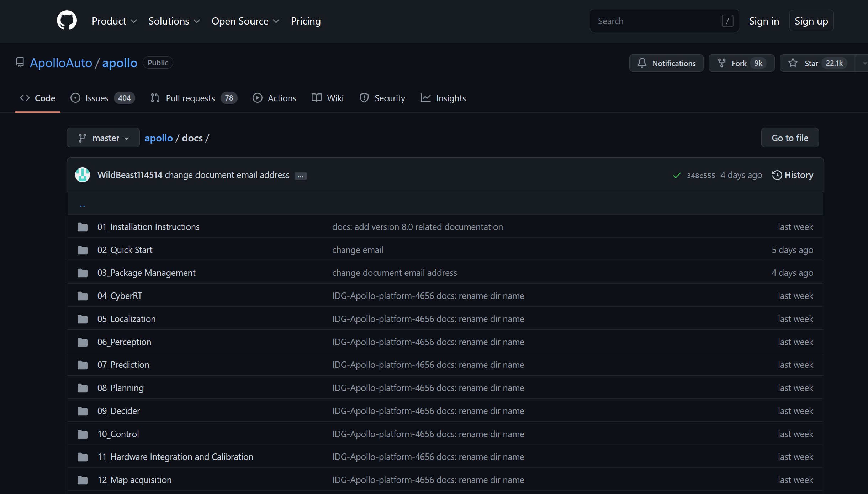This screenshot has height=494, width=868.
Task: Click folder icon for 06_Perception
Action: [83, 342]
